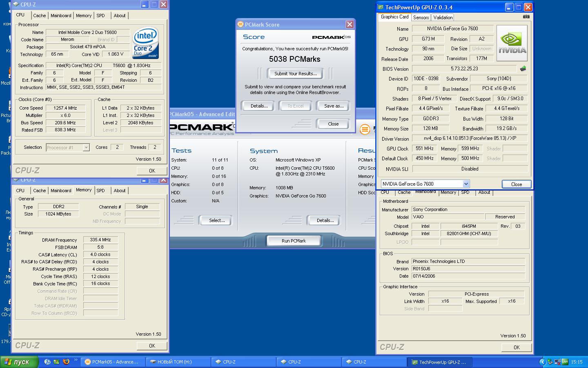Open CPU tab in bottom-left CPU-Z window
Viewport: 588px width, 368px height.
(x=20, y=191)
